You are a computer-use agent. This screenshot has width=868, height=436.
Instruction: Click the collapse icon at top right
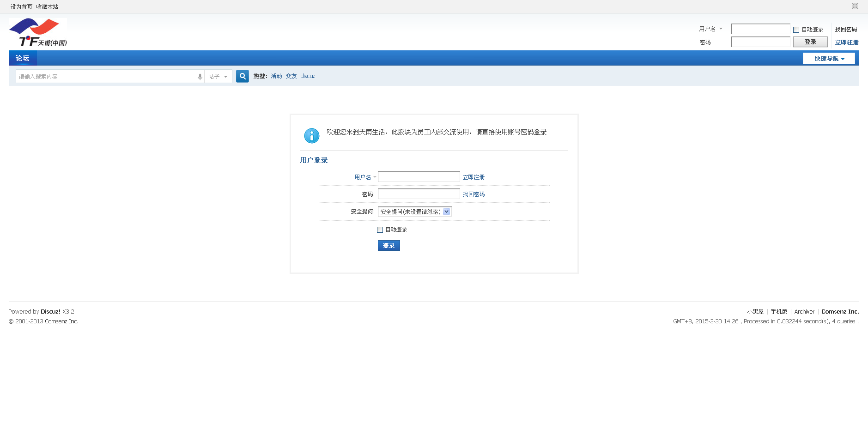[x=855, y=6]
